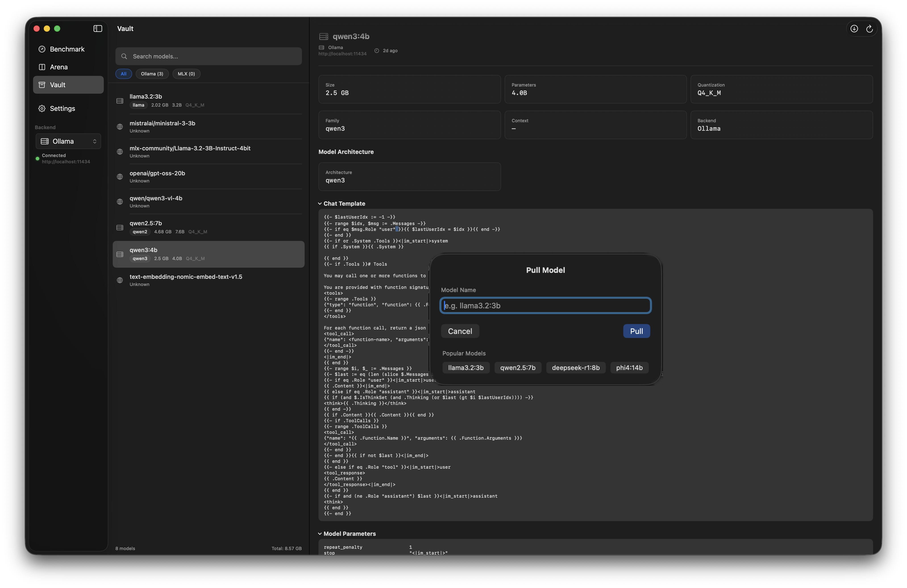Select the All filter pill
The width and height of the screenshot is (907, 588).
(123, 74)
